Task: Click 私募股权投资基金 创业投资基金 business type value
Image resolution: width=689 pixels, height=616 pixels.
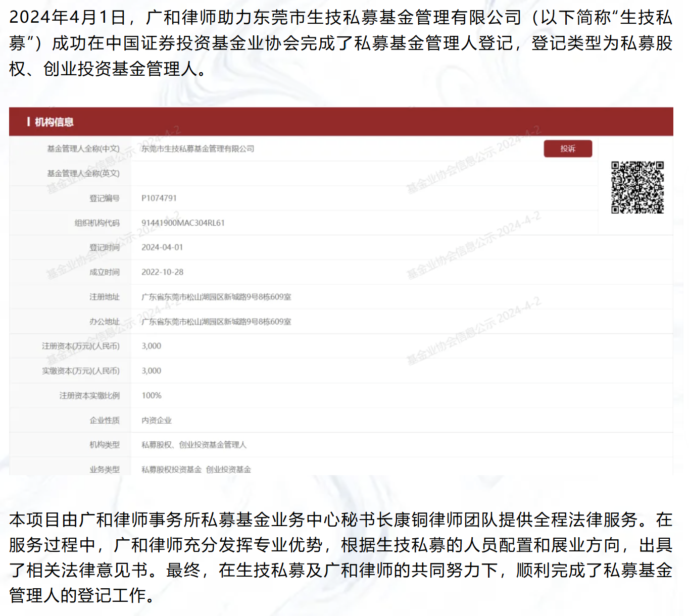Action: [x=196, y=470]
